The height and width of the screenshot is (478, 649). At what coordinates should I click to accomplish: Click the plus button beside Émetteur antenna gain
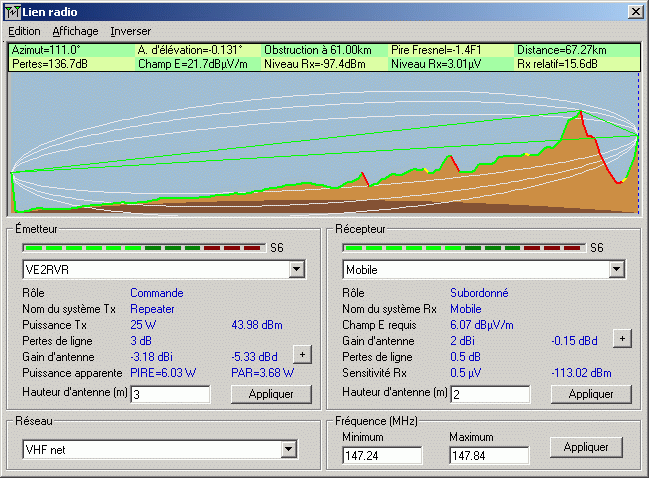coord(303,355)
